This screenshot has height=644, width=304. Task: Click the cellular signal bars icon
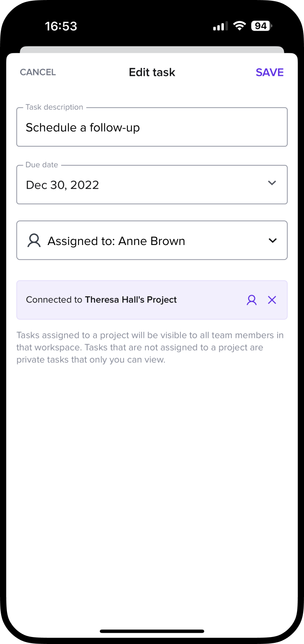pos(220,26)
